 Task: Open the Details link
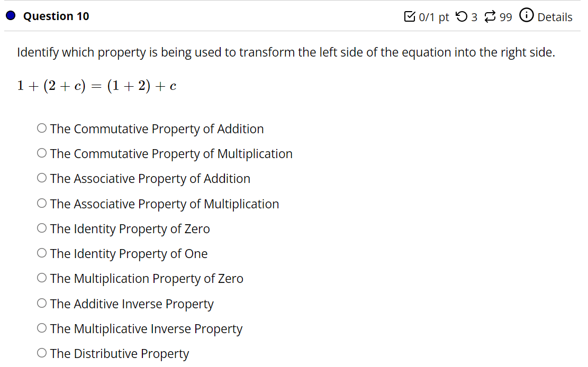[x=555, y=17]
